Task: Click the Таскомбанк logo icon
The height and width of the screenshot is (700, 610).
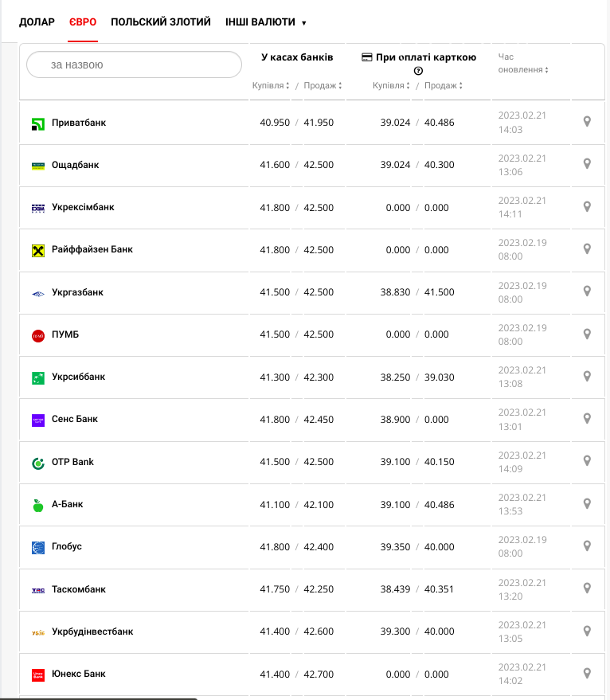Action: tap(38, 591)
